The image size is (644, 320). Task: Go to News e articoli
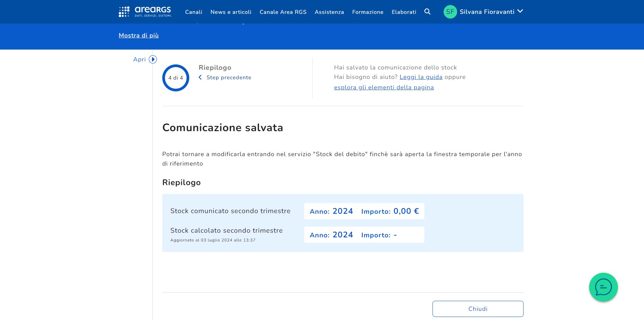(231, 12)
